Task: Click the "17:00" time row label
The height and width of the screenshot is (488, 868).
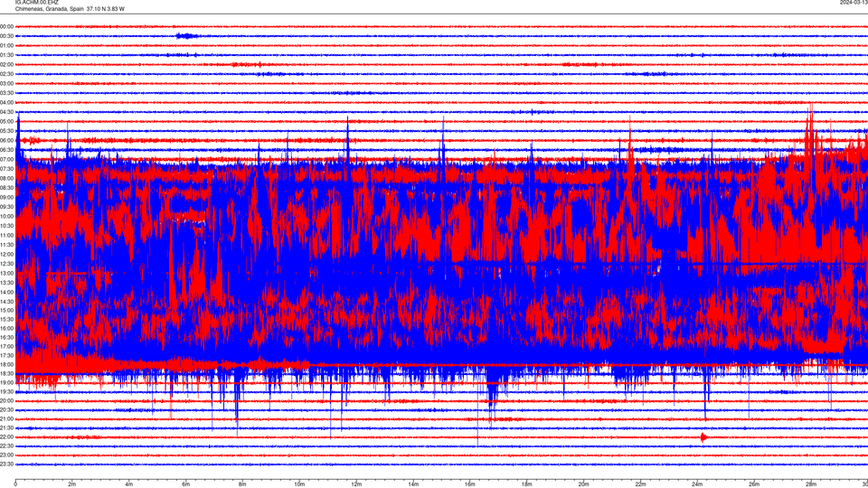Action: click(x=6, y=346)
